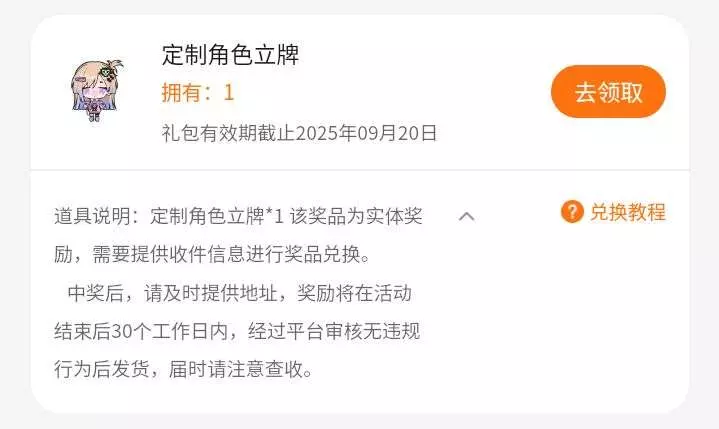Click the divider line under the gift header
The image size is (719, 429).
tap(360, 170)
